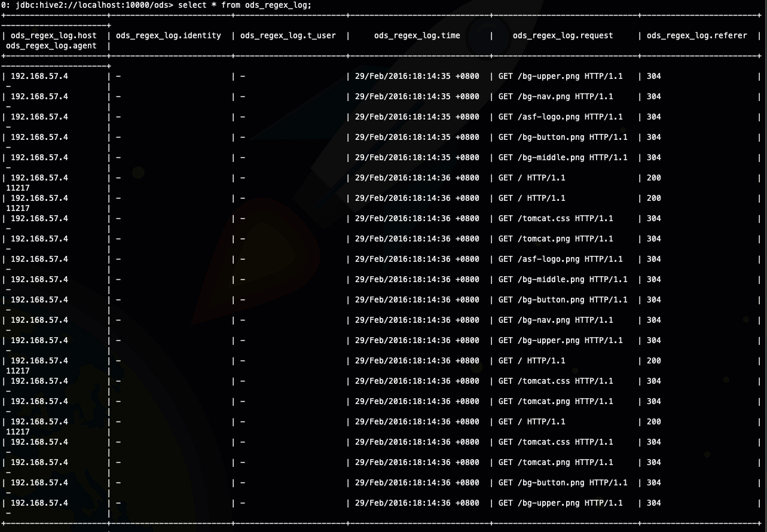Click the 304 value in the 18:14:35 asf-logo.png row
767x532 pixels.
pos(654,117)
